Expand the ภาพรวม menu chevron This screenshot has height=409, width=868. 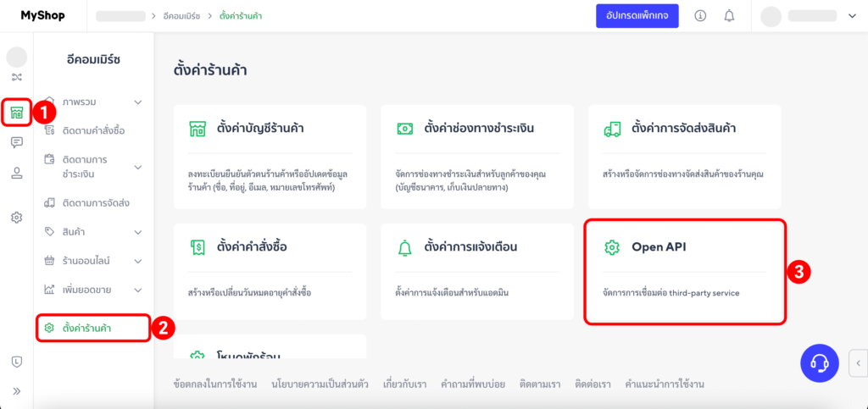[x=138, y=102]
